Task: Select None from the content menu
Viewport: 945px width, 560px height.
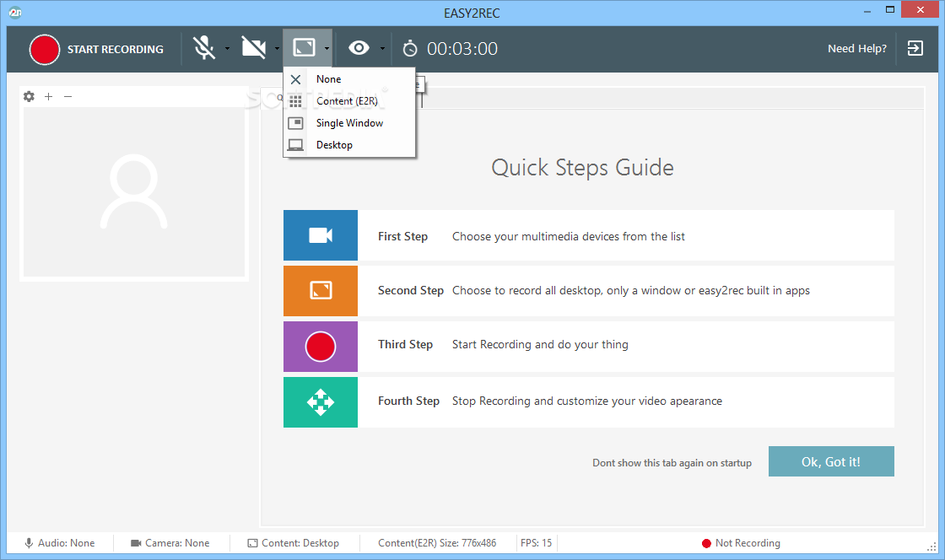Action: 349,79
